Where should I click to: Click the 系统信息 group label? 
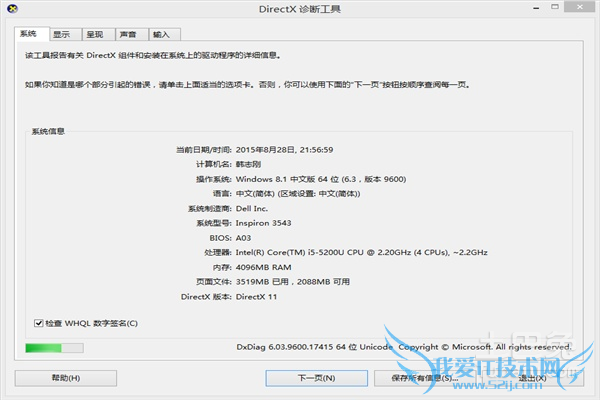coord(48,132)
